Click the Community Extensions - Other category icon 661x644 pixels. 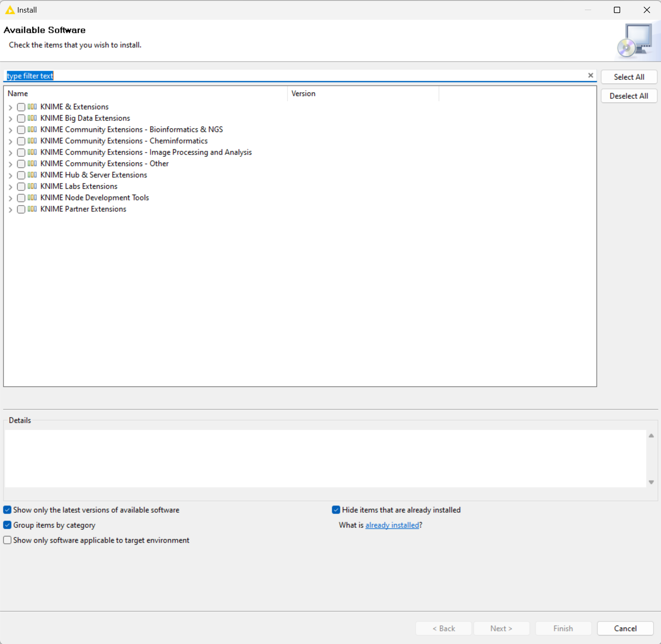pos(32,164)
